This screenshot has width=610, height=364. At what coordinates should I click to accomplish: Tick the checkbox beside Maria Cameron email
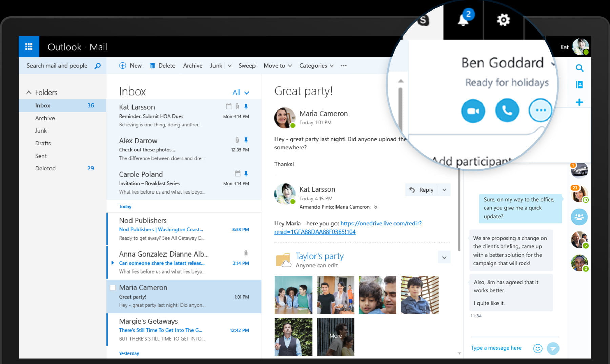pos(113,287)
